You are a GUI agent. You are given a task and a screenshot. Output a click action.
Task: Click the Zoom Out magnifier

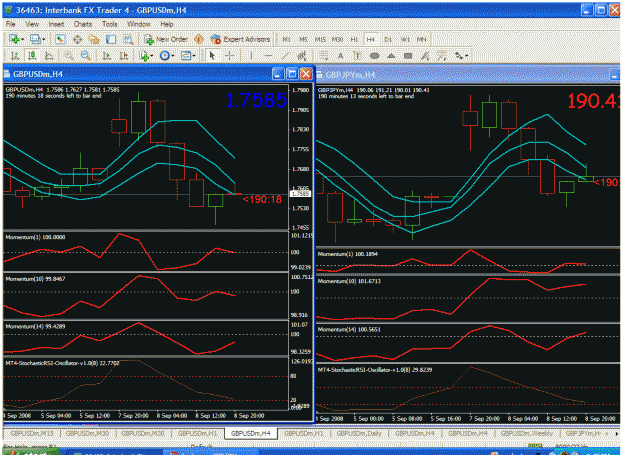85,55
